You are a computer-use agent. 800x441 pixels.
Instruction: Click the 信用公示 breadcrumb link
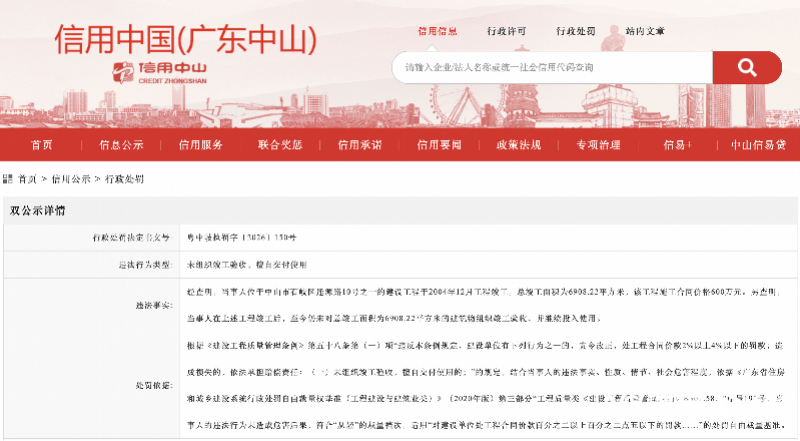pos(69,180)
